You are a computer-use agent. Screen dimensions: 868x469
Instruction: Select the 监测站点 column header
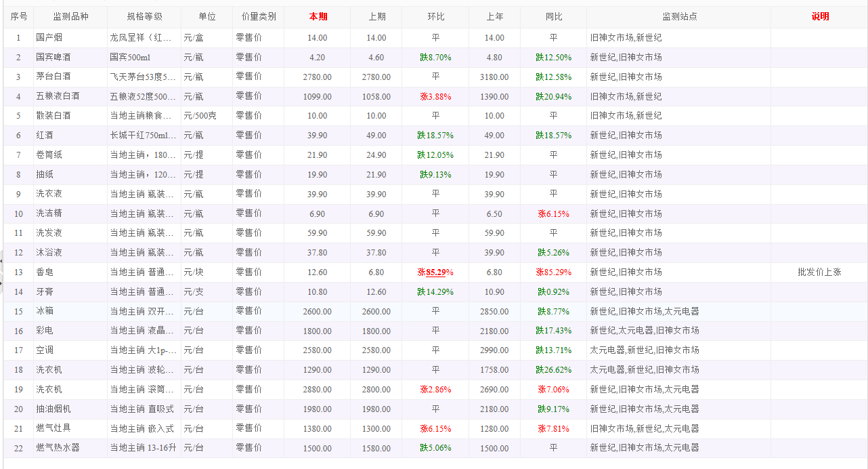coord(679,17)
